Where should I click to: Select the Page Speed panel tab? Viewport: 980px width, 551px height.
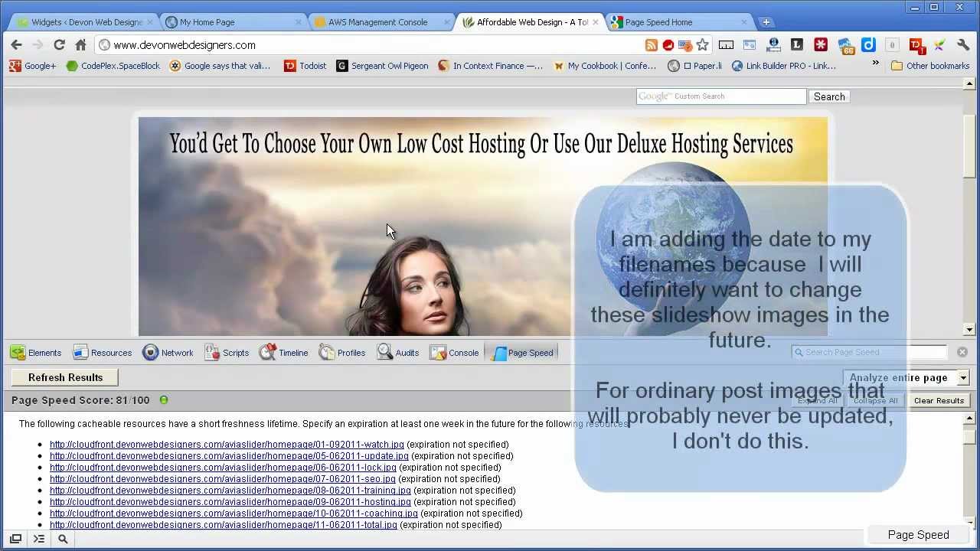tap(522, 353)
